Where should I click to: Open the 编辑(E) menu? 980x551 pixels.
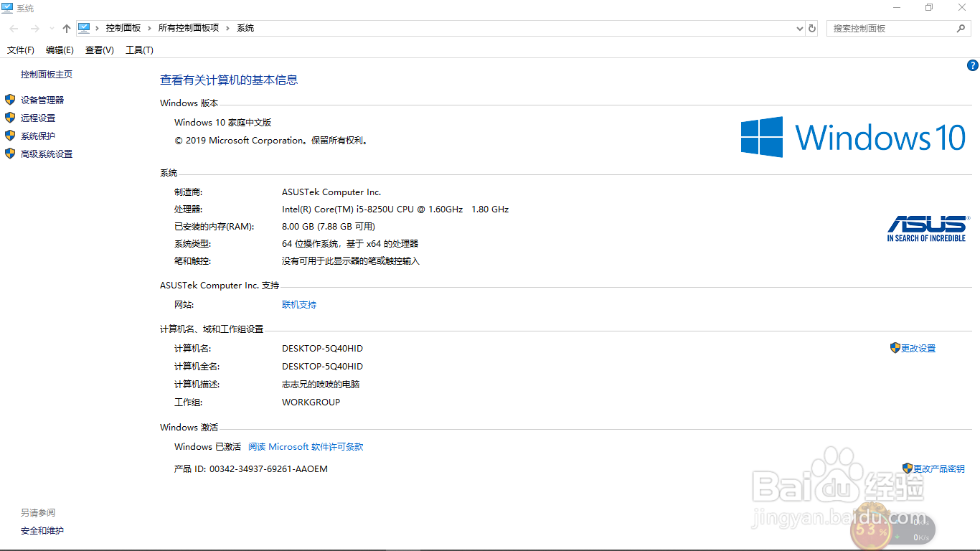(60, 50)
